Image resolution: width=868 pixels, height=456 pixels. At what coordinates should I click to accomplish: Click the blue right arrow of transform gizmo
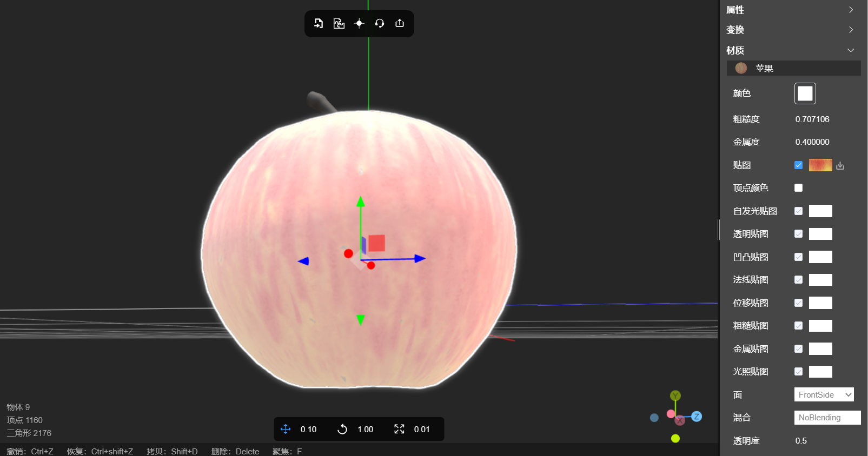tap(420, 259)
